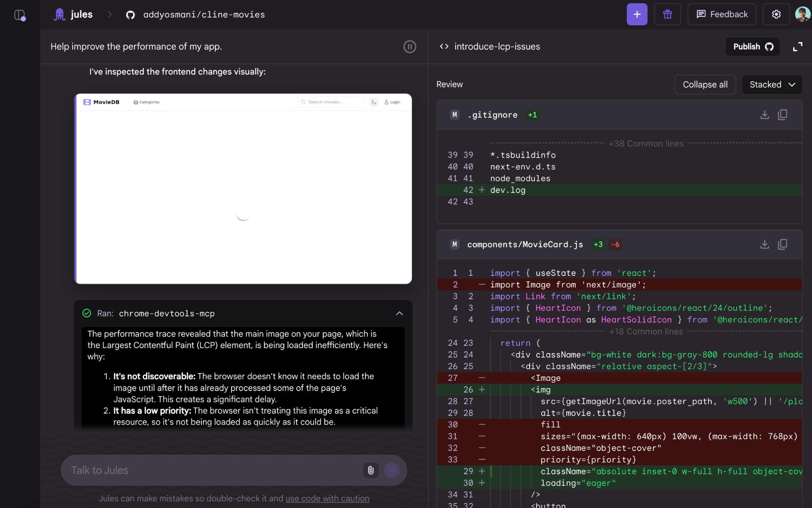Select the removed import Image line
Image resolution: width=812 pixels, height=508 pixels.
coord(619,285)
